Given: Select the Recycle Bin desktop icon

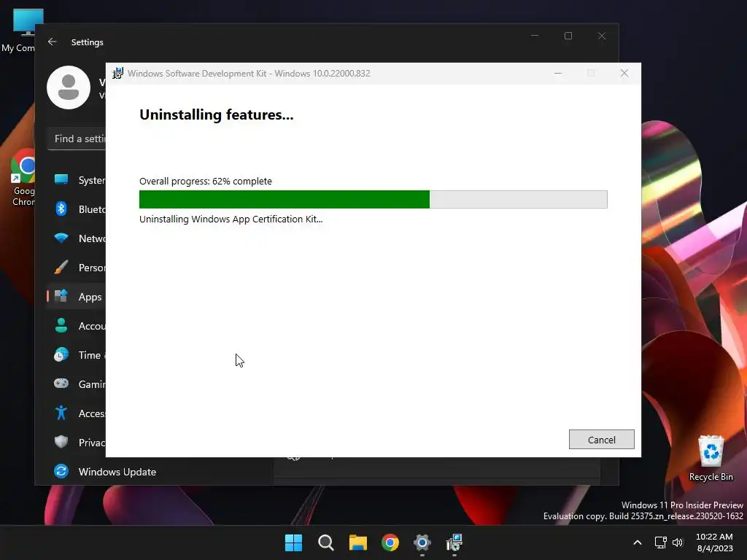Looking at the screenshot, I should click(x=711, y=458).
